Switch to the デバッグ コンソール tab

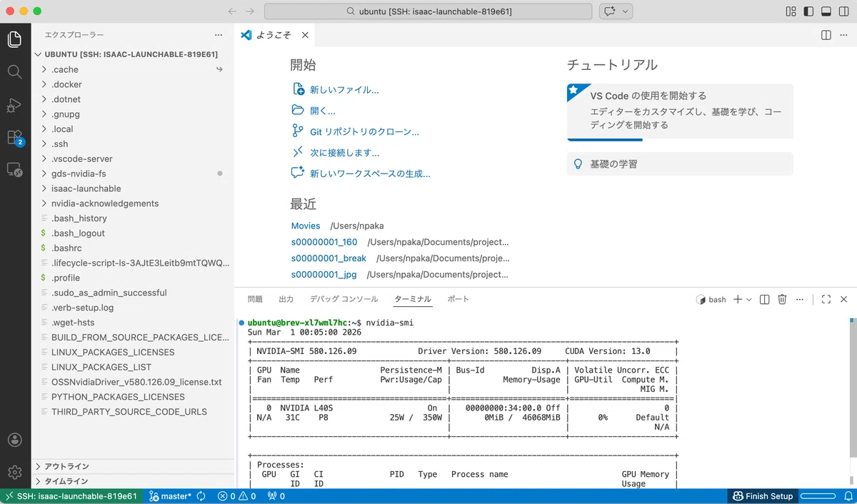344,299
